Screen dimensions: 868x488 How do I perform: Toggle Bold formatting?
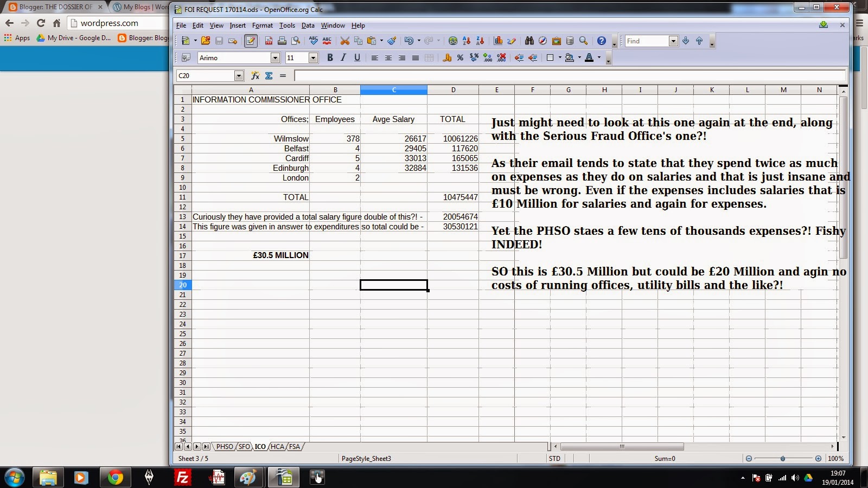[x=330, y=58]
